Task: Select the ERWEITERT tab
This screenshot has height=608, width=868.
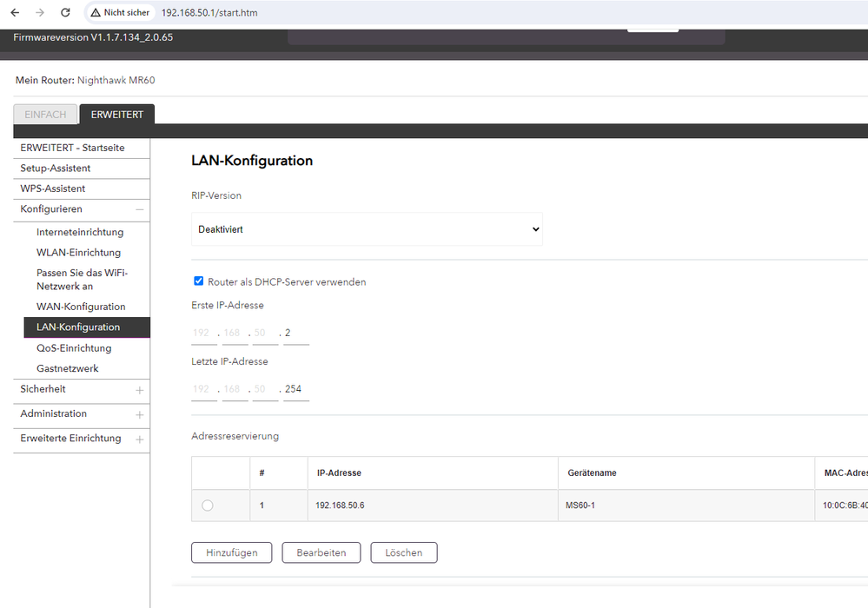Action: (117, 115)
